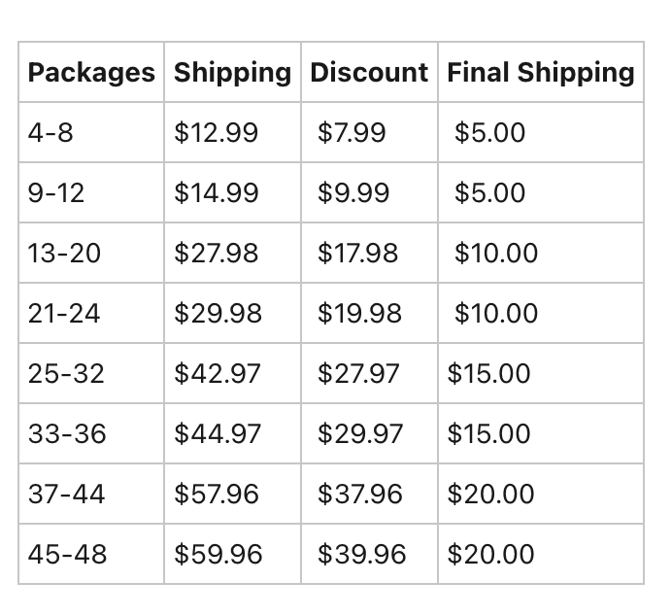Select the $59.96 shipping cell
Viewport: 672px width, 616px height.
pos(218,554)
